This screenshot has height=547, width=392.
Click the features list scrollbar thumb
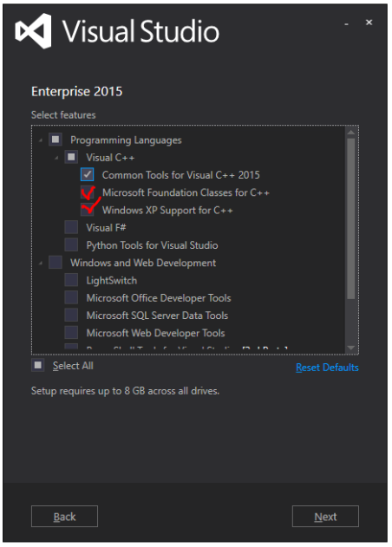pyautogui.click(x=351, y=218)
